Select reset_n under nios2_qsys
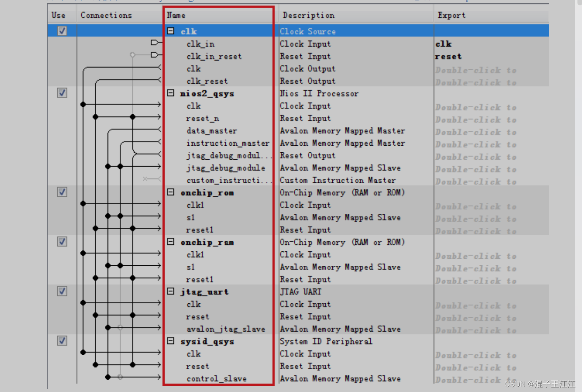Viewport: 582px width, 392px height. click(x=203, y=118)
